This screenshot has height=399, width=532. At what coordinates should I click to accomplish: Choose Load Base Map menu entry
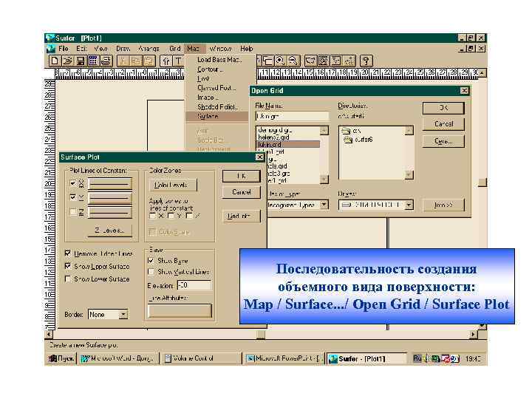point(219,60)
